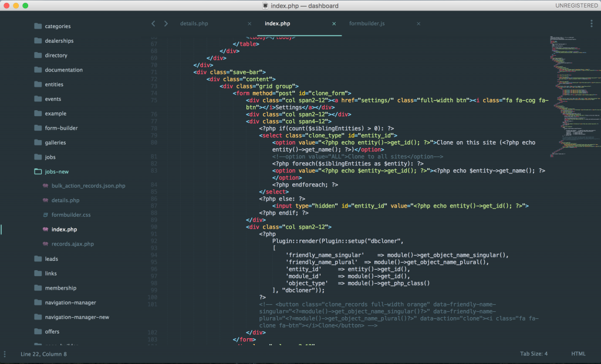Expand the navigation-manager folder
The height and width of the screenshot is (364, 601).
(70, 302)
